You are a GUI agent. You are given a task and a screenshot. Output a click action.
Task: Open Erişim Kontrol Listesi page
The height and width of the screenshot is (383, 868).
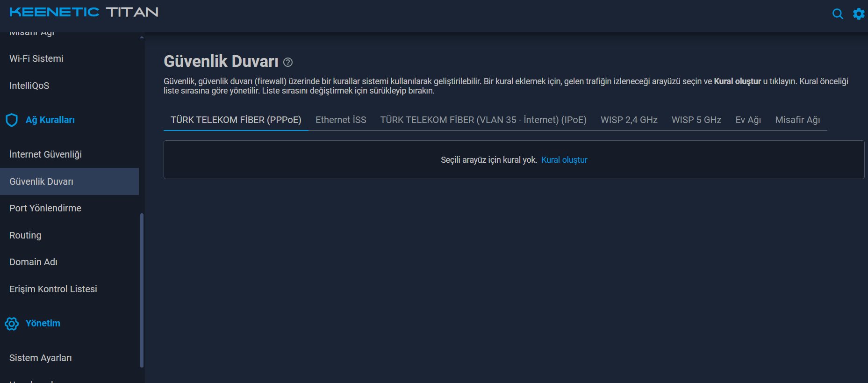(69, 289)
